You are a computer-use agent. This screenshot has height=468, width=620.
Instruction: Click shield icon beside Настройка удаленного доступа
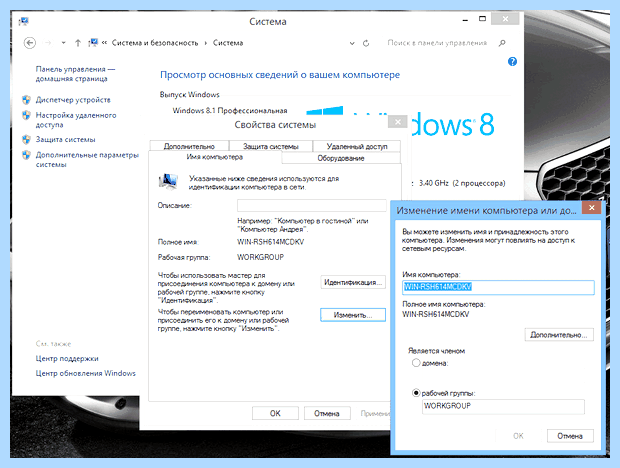pyautogui.click(x=26, y=115)
